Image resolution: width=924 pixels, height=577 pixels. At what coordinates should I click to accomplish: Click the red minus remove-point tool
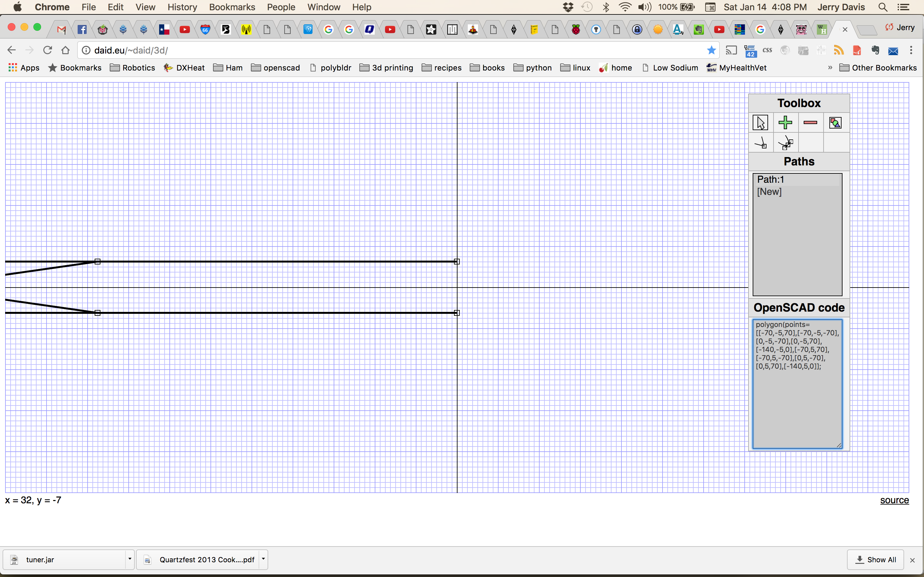point(810,122)
